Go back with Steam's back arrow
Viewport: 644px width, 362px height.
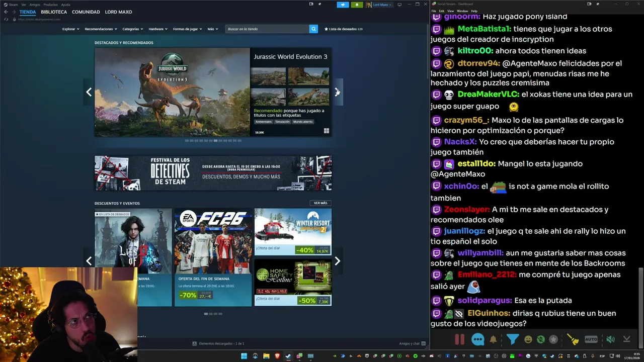click(6, 12)
